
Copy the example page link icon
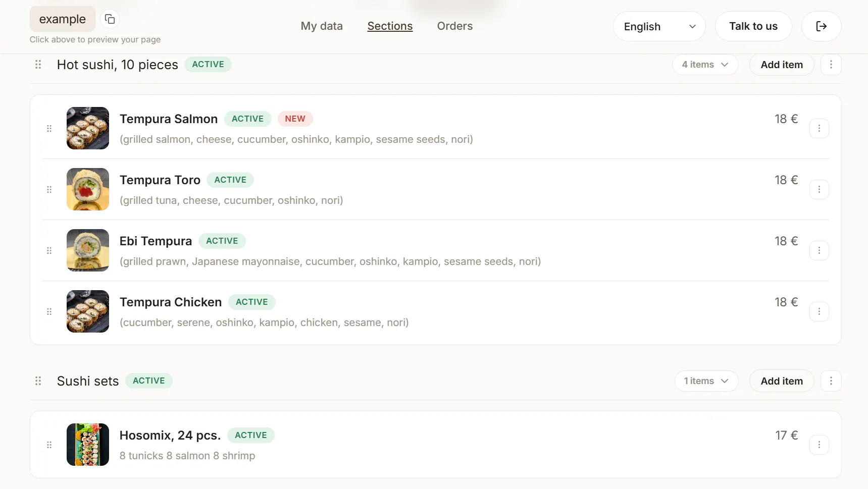point(110,19)
